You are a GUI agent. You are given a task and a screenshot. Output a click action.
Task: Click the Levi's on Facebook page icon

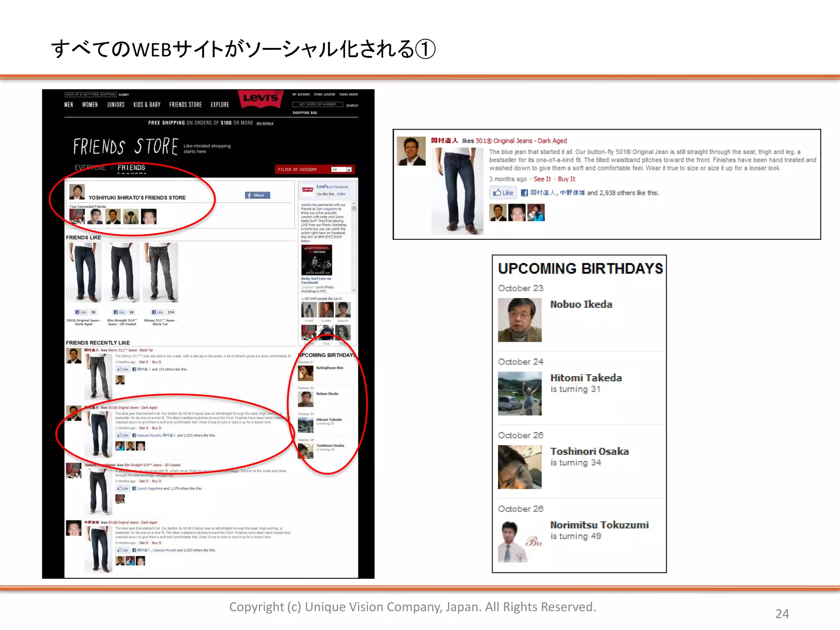coord(308,189)
